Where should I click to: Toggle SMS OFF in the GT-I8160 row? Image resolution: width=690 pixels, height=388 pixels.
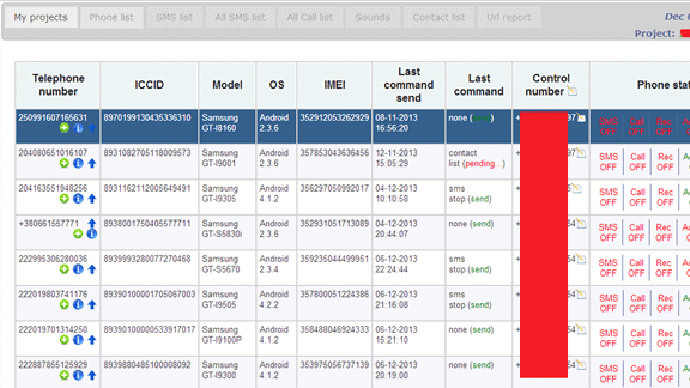point(608,126)
